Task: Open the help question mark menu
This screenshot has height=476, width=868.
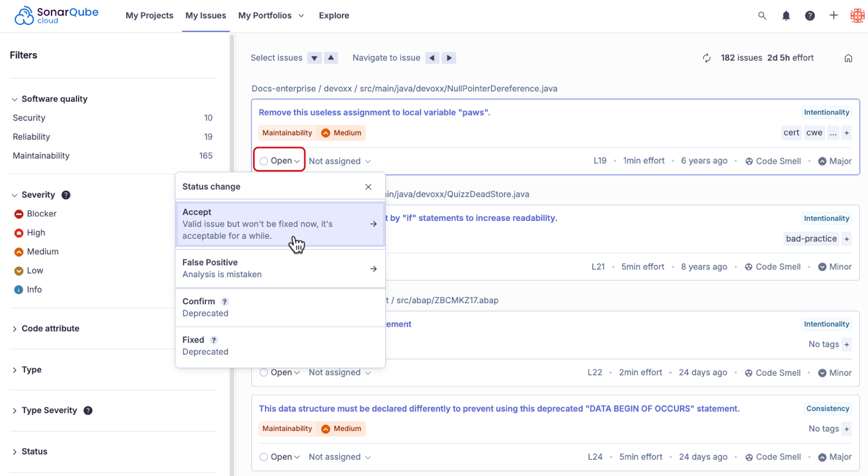Action: pyautogui.click(x=810, y=16)
